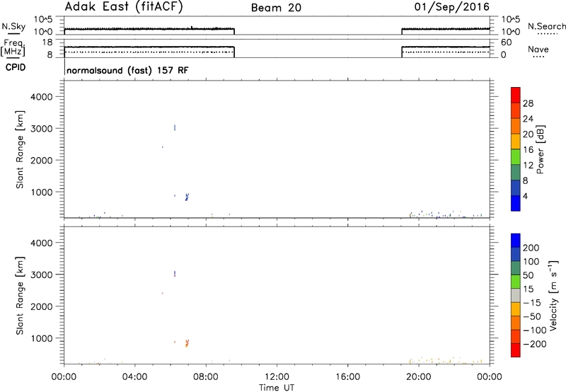The width and height of the screenshot is (566, 392).
Task: Click the 'Nave' legend label
Action: pos(538,49)
